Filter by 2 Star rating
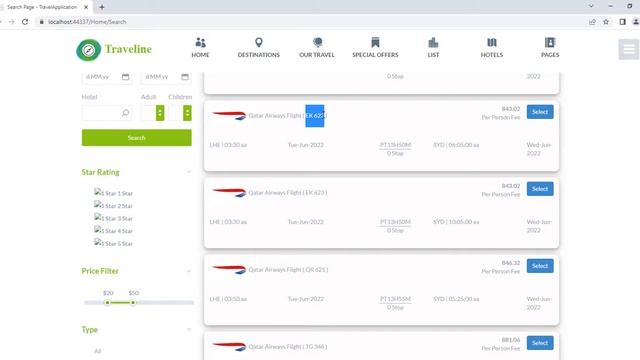This screenshot has height=360, width=640. point(113,205)
